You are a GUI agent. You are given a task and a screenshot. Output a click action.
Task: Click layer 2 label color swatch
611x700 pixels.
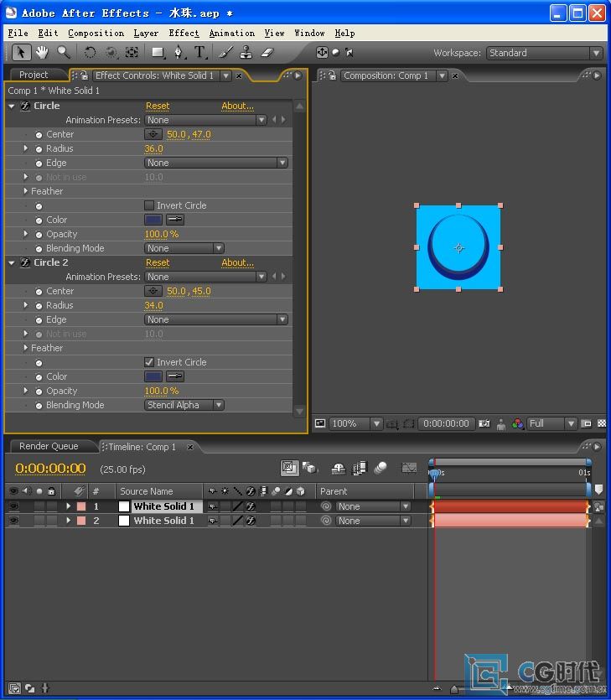pos(81,521)
